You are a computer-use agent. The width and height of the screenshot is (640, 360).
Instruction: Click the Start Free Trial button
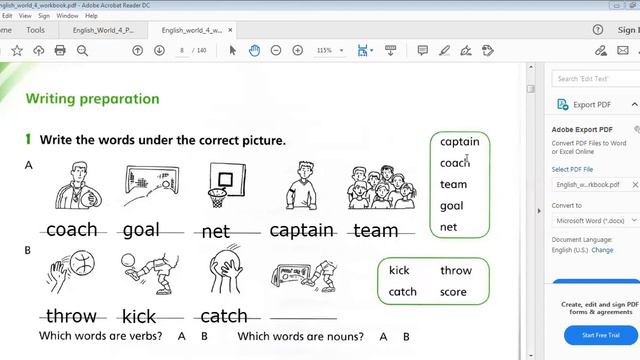601,335
